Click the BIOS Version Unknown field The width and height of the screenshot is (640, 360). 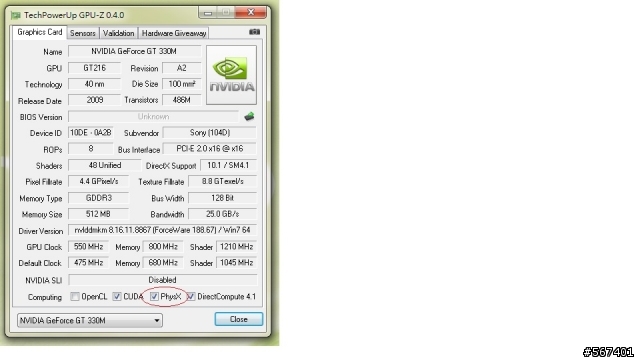153,117
